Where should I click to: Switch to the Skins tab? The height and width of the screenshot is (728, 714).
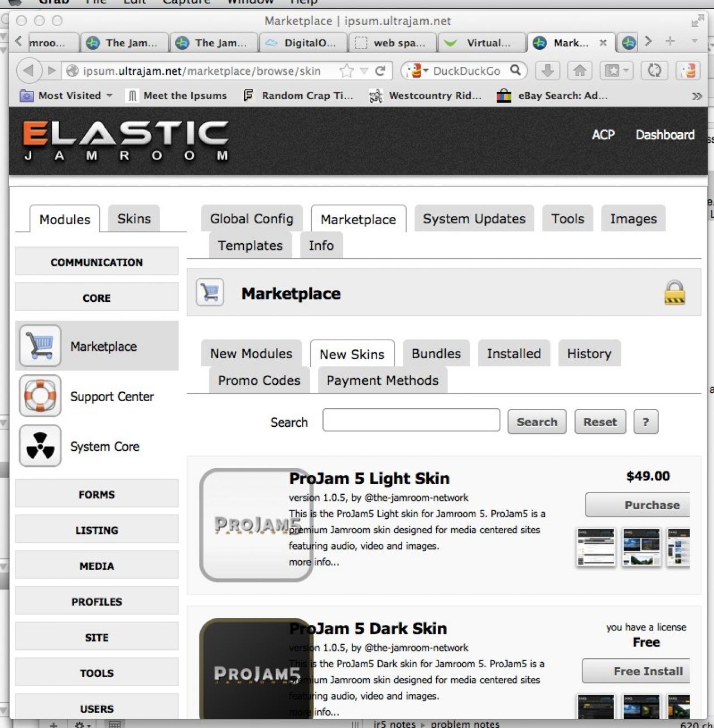click(134, 219)
